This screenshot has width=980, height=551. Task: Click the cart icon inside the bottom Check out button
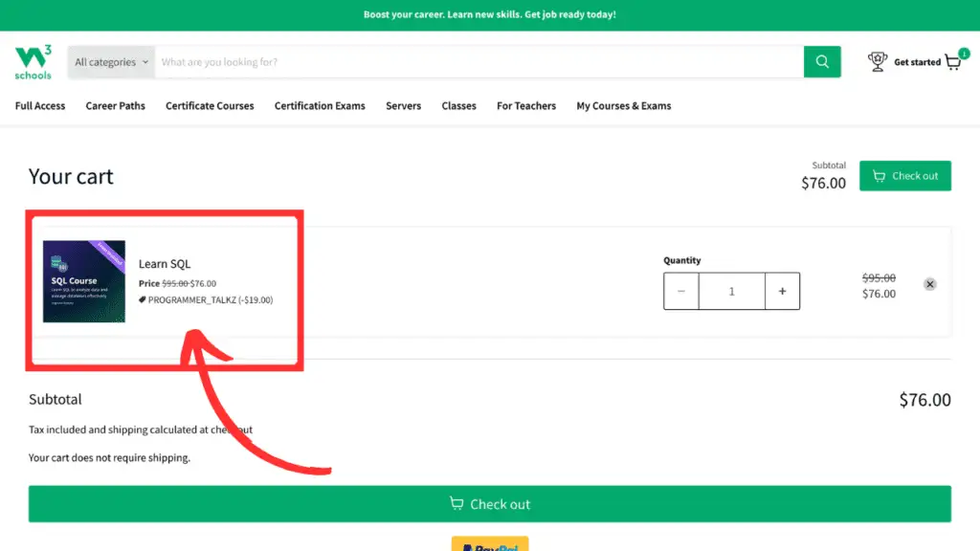457,504
